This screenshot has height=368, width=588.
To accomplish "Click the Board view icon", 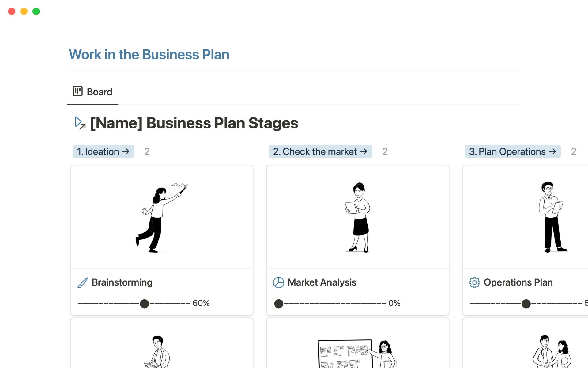I will tap(77, 91).
